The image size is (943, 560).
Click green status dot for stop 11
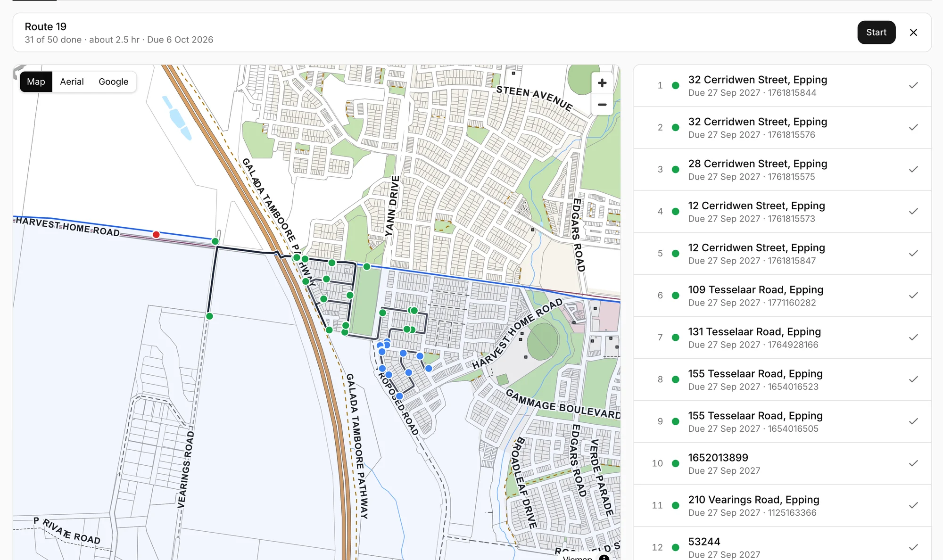pos(675,505)
